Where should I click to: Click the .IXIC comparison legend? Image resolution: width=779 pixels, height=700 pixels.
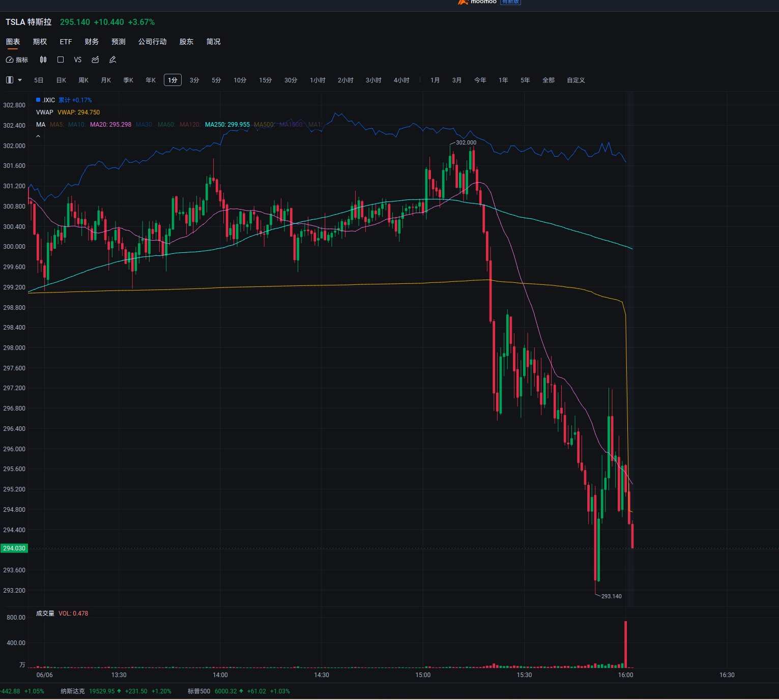point(64,100)
